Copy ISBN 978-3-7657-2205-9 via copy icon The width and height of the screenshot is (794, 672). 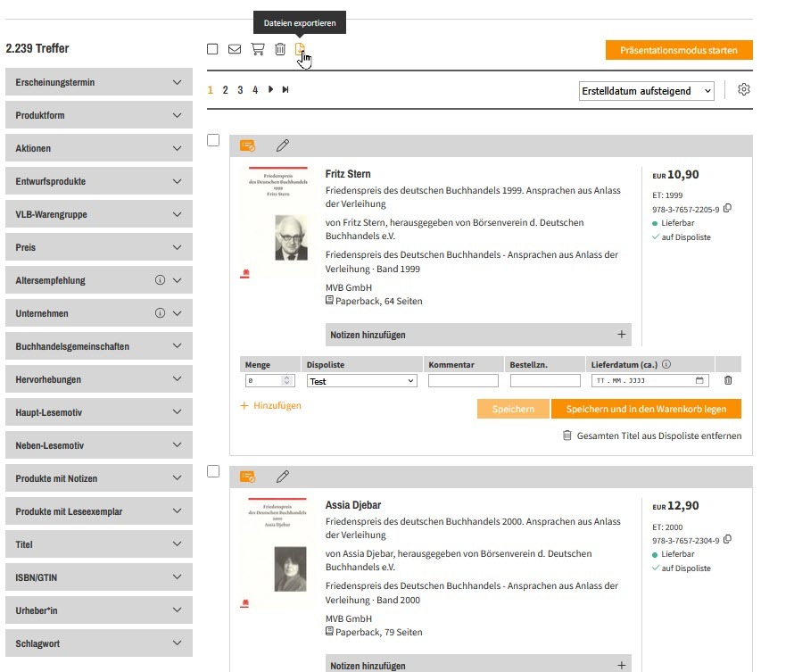727,209
